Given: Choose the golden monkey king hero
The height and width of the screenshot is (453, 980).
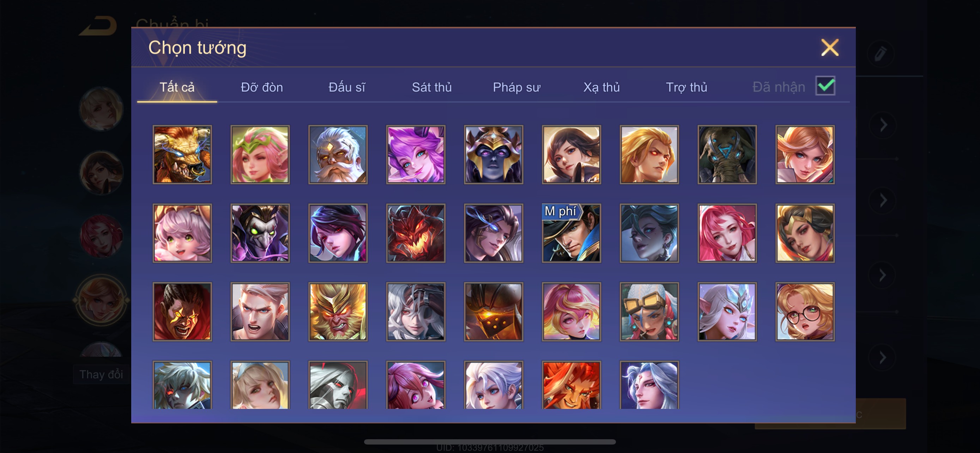Looking at the screenshot, I should (338, 312).
